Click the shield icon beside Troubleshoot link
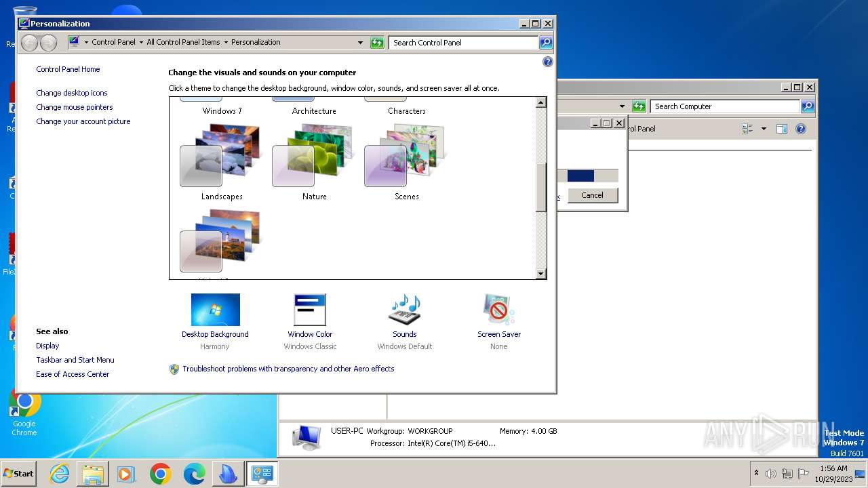Image resolution: width=868 pixels, height=488 pixels. click(x=174, y=369)
